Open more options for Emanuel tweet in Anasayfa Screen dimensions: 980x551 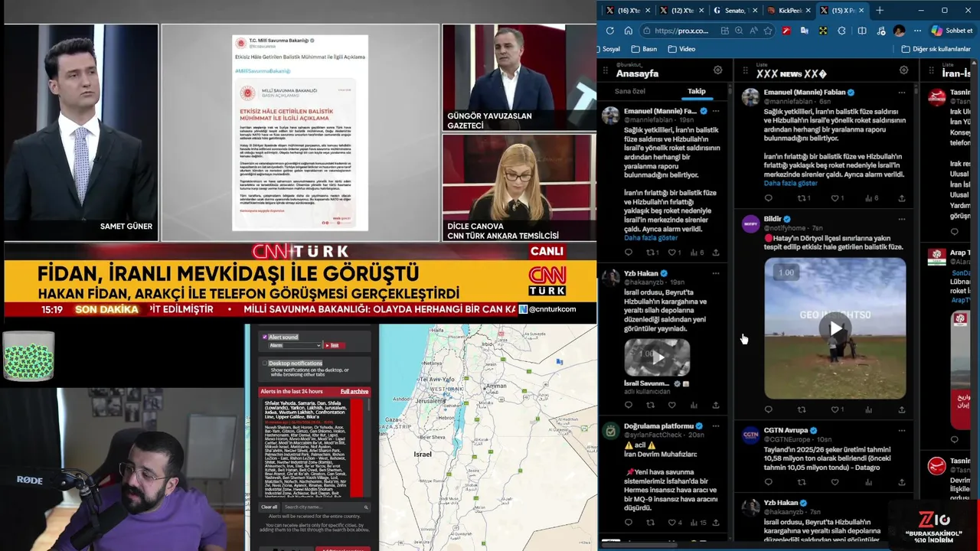click(716, 111)
